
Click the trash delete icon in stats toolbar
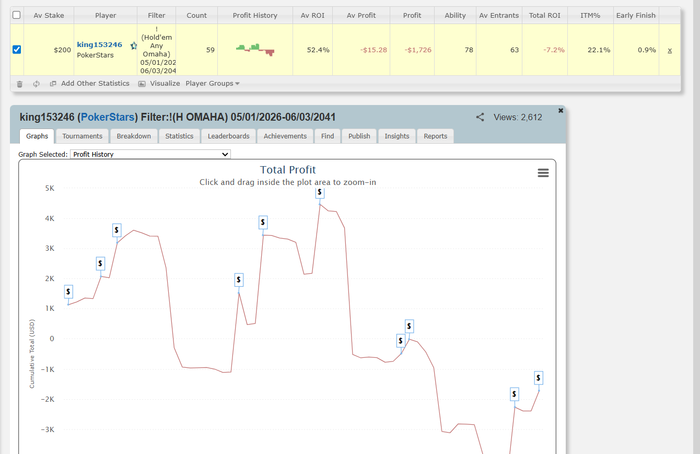20,84
